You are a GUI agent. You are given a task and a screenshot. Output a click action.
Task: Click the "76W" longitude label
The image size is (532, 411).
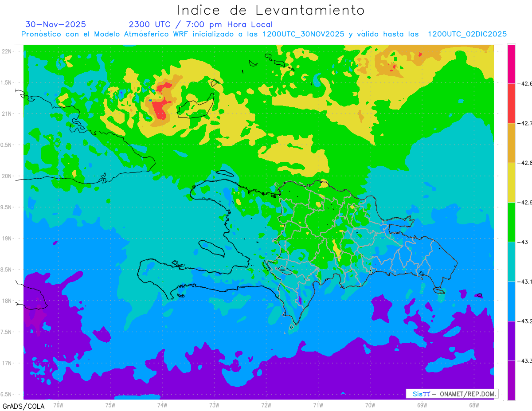(x=58, y=405)
